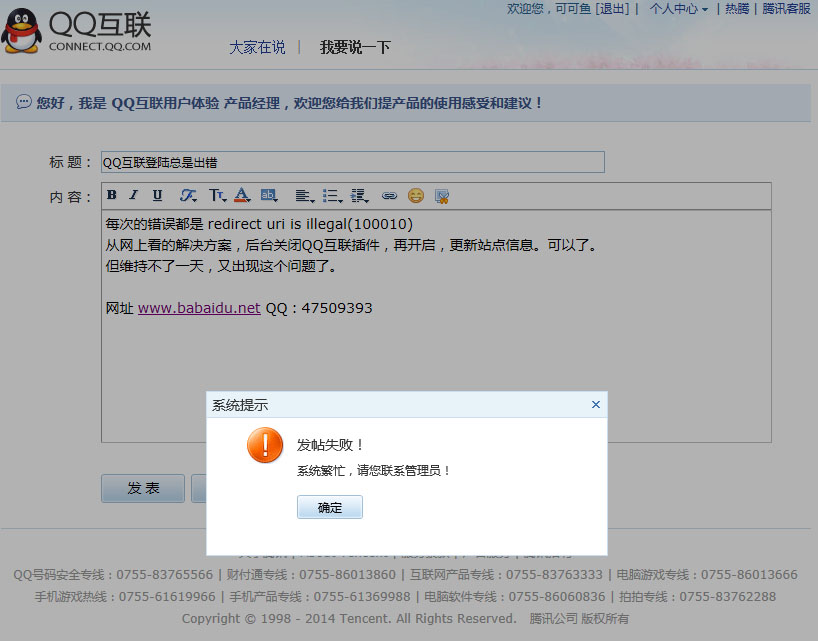Open the red-underlined A text color picker
Image resolution: width=818 pixels, height=641 pixels.
(x=242, y=196)
